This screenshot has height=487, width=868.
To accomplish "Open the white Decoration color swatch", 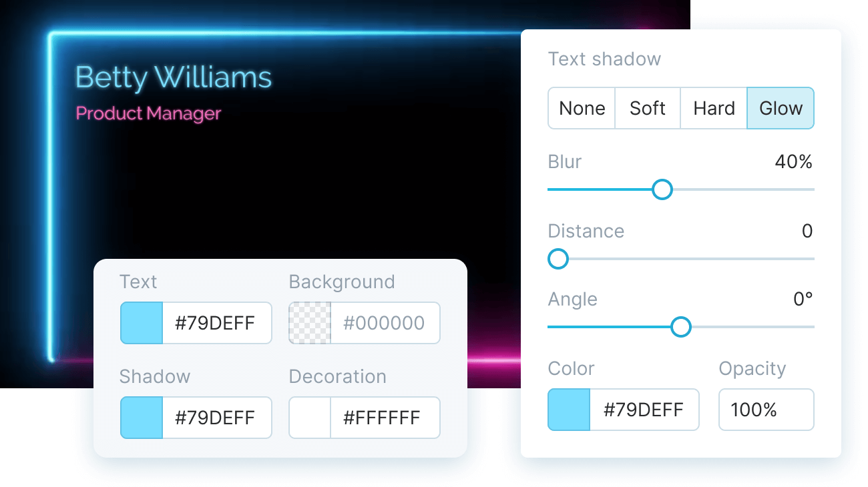I will click(x=310, y=418).
